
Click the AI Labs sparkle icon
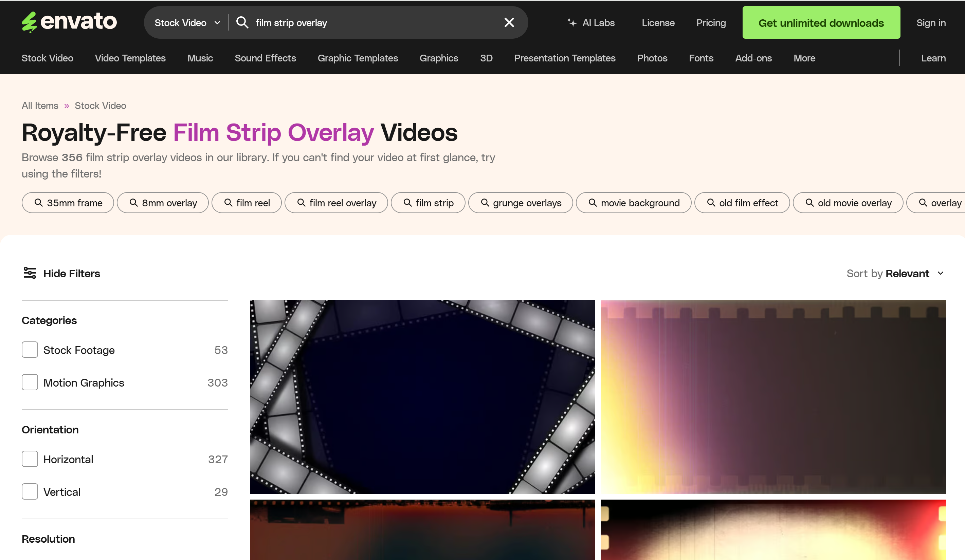coord(571,22)
